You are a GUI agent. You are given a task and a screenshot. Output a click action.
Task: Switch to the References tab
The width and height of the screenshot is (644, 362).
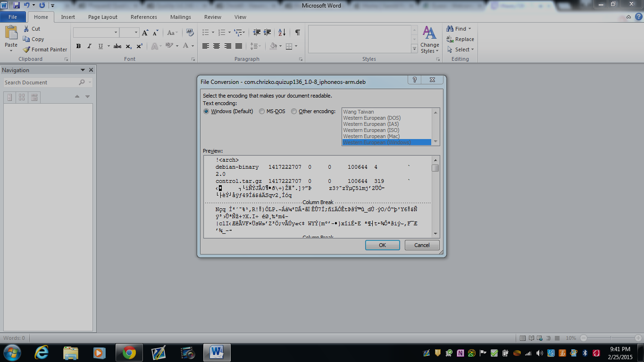pyautogui.click(x=144, y=17)
